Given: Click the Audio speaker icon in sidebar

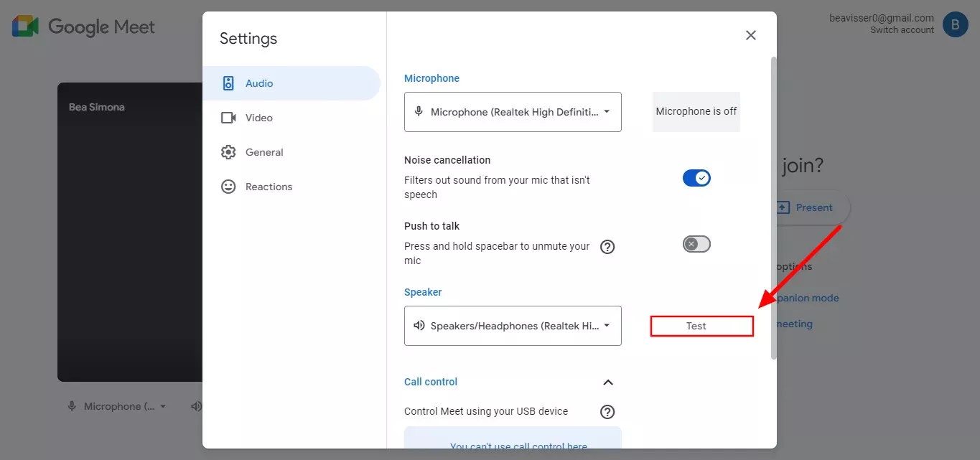Looking at the screenshot, I should [228, 83].
